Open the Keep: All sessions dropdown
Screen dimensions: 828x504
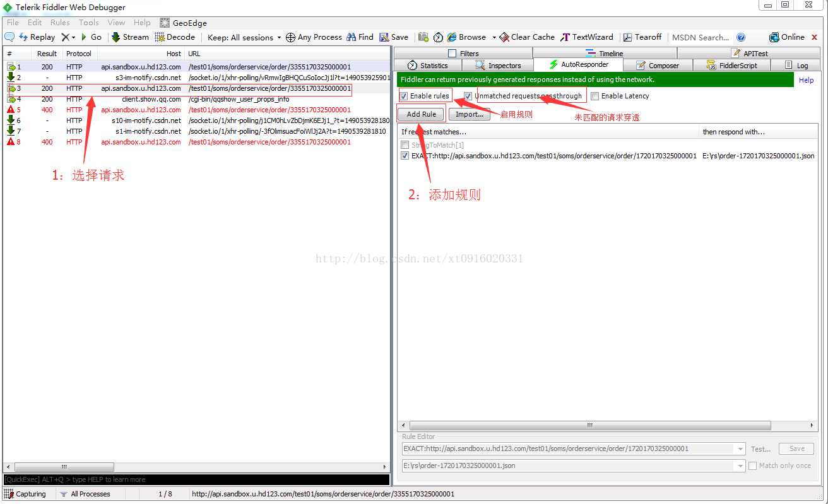[x=244, y=38]
